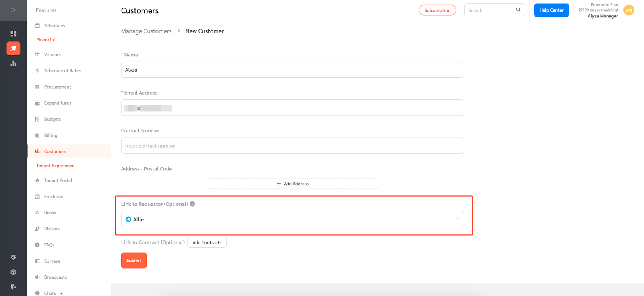Click the Subscription button
Viewport: 644px width, 296px height.
(437, 10)
